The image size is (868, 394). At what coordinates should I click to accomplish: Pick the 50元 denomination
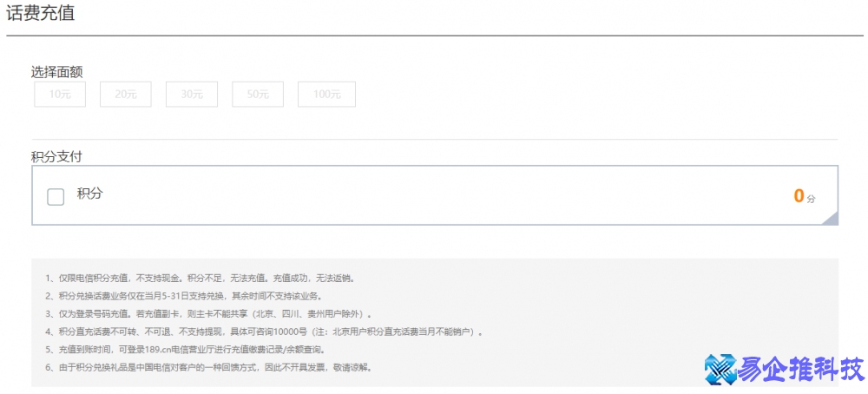pos(258,95)
